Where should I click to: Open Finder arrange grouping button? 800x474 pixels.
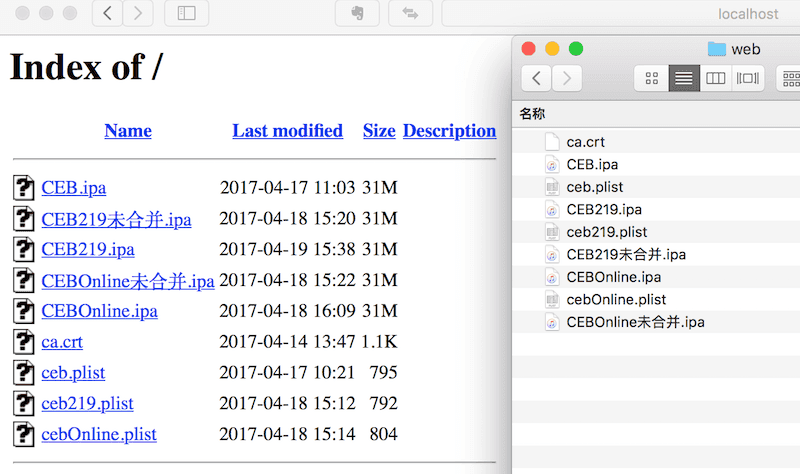click(790, 78)
